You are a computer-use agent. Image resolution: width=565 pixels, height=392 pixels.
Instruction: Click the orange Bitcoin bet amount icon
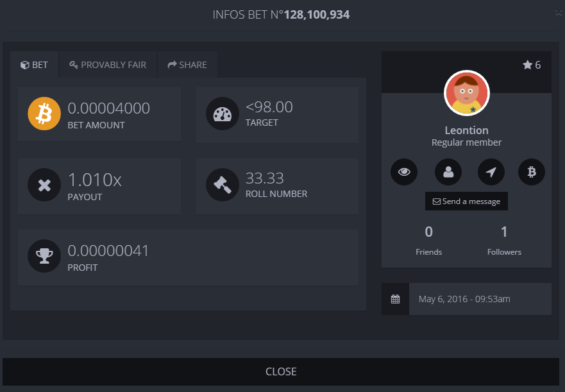pos(44,114)
